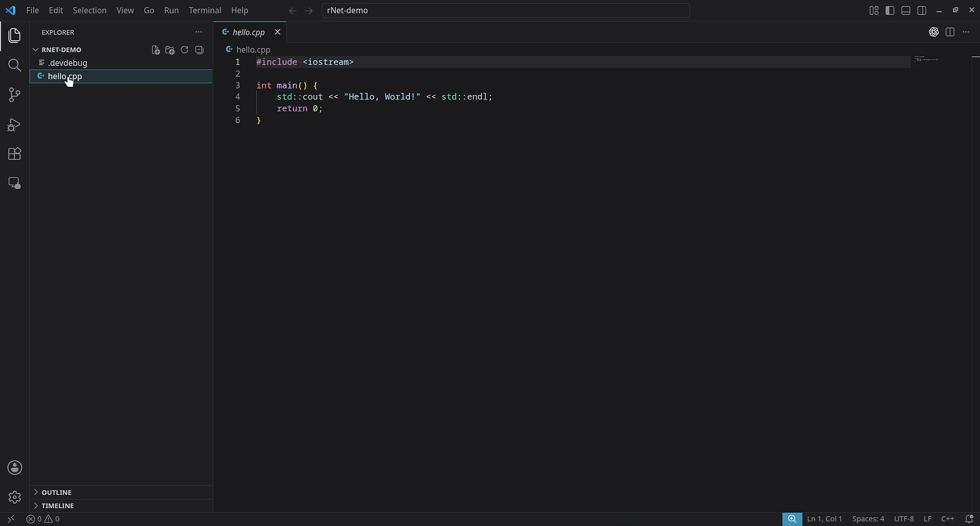980x526 pixels.
Task: Open editor more actions ellipsis
Action: [x=966, y=32]
